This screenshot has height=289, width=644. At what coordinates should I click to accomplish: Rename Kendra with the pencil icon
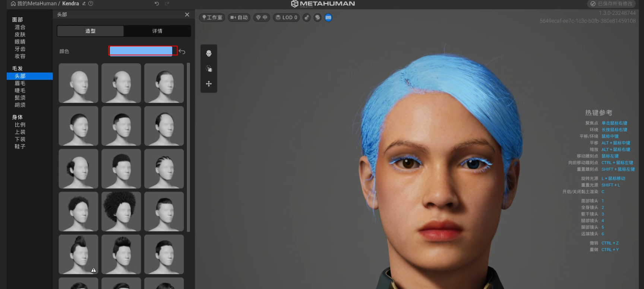(x=84, y=4)
